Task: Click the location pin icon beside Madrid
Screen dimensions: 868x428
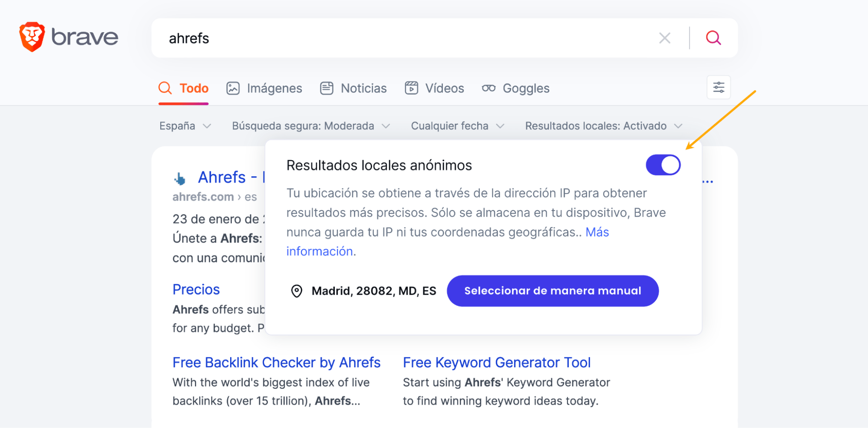Action: coord(297,291)
